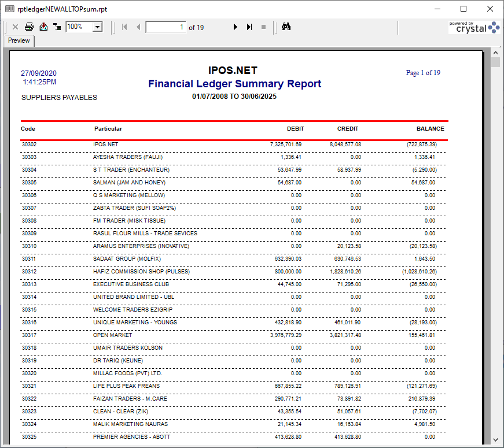Close the report window

490,9
